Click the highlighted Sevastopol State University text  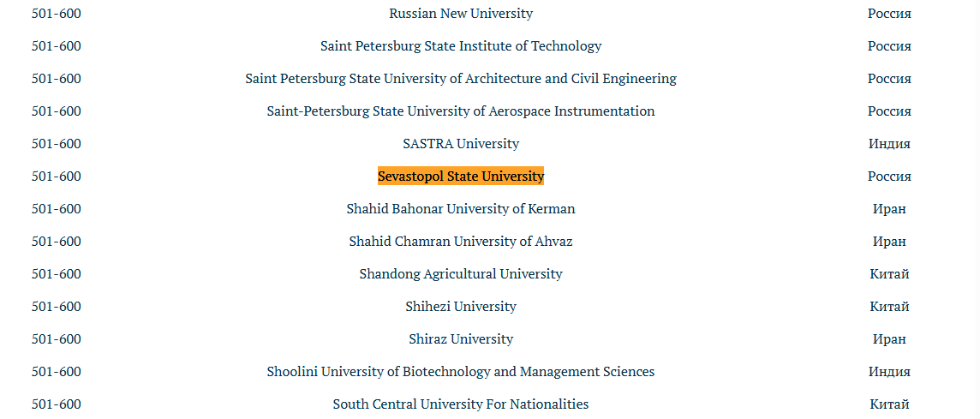(461, 177)
